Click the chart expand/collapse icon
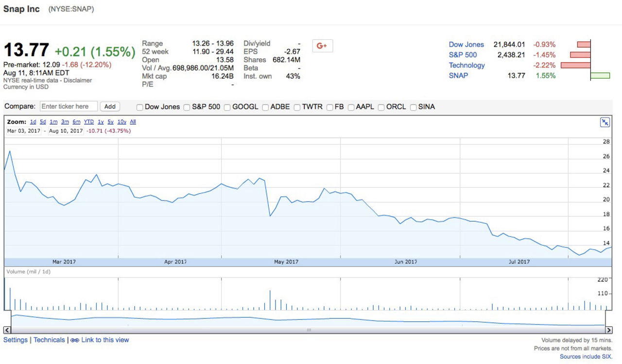Screen dimensions: 622x364 (605, 122)
